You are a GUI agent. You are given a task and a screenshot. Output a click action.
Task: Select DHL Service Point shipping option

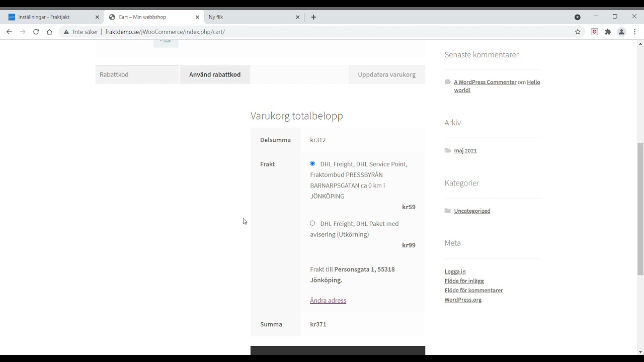coord(312,163)
